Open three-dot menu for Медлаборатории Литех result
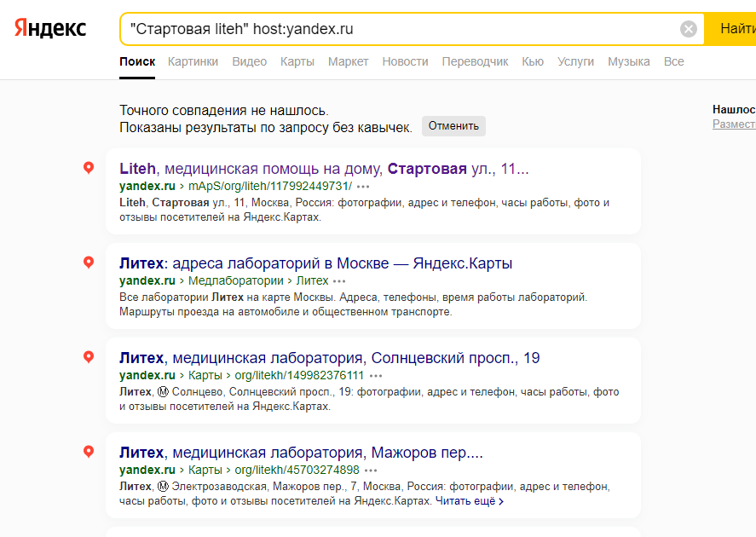Viewport: 756px width, 537px height. tap(340, 280)
